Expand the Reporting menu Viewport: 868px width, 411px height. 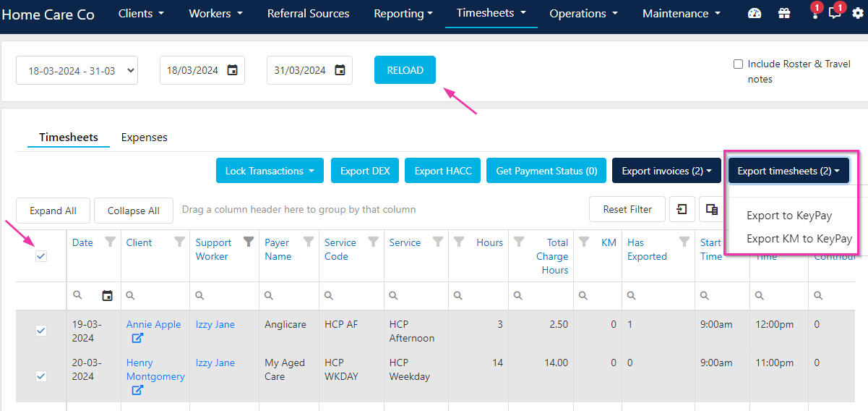point(403,13)
